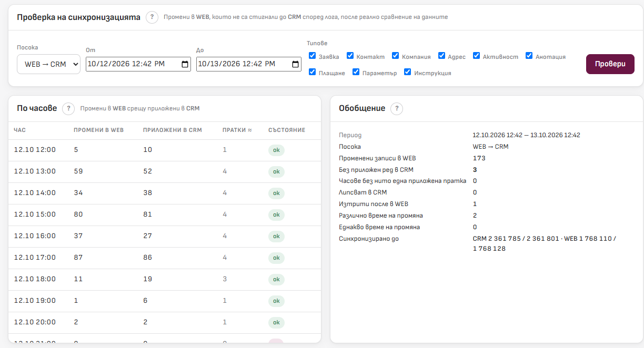Click the Провери button
Screen dimensions: 644x348
coord(610,64)
